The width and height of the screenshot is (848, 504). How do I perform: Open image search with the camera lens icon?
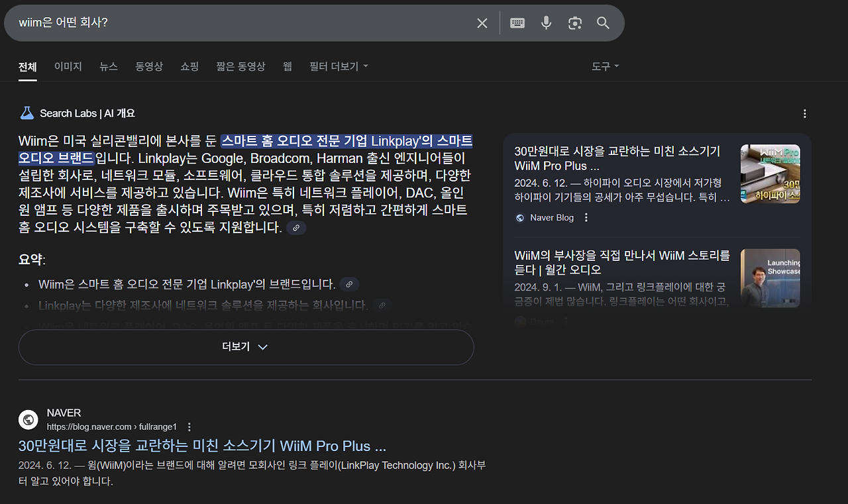[x=574, y=23]
